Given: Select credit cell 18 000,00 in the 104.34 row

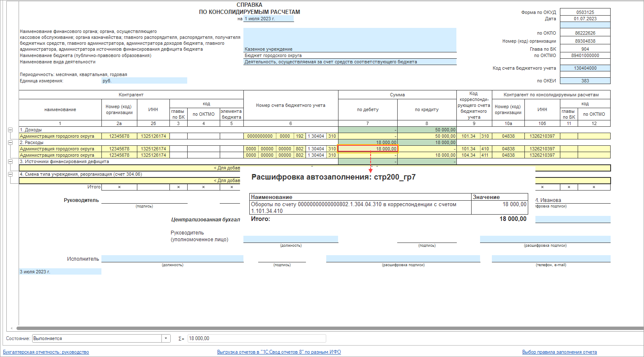Looking at the screenshot, I should [x=427, y=155].
